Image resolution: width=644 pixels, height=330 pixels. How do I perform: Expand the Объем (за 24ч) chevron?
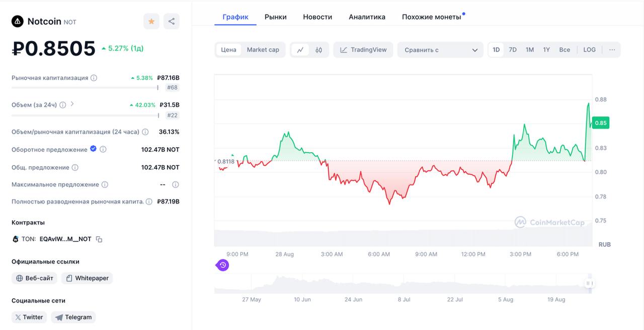[x=72, y=104]
